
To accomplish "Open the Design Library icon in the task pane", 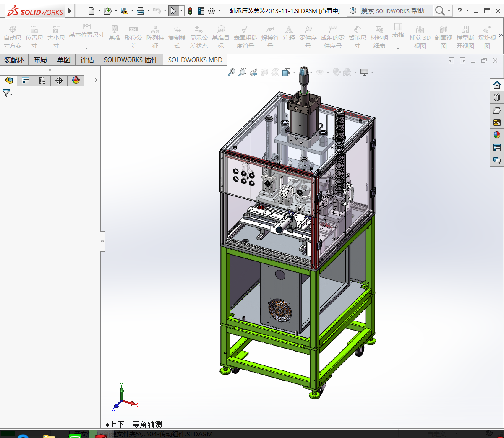I will coord(497,97).
